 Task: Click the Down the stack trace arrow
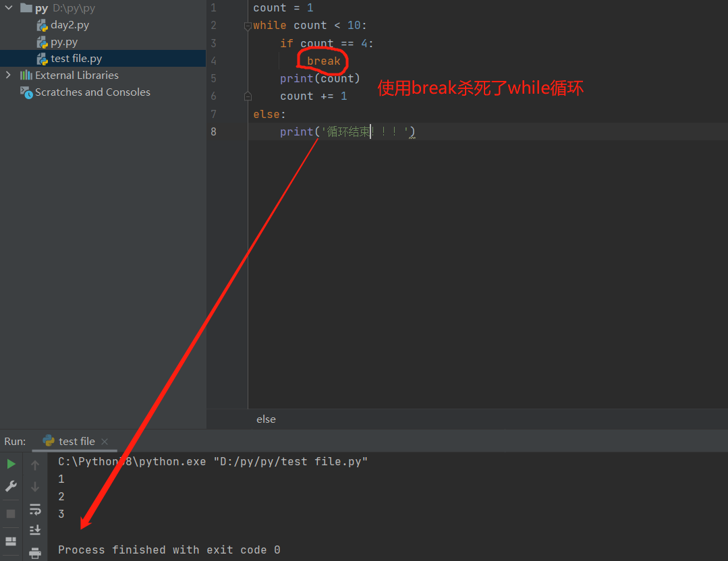pos(35,487)
